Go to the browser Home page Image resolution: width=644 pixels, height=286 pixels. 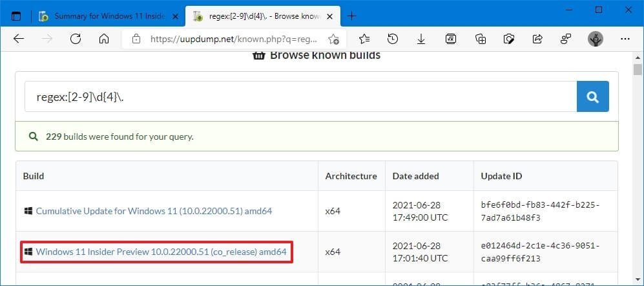pyautogui.click(x=104, y=39)
